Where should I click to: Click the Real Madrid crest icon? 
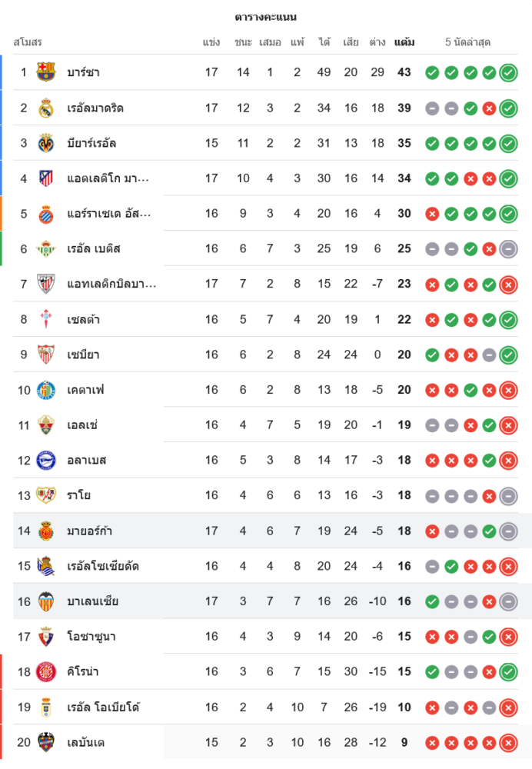(46, 108)
